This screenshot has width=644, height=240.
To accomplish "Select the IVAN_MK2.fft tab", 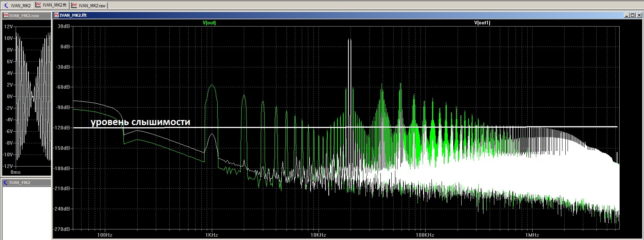I will pyautogui.click(x=51, y=5).
